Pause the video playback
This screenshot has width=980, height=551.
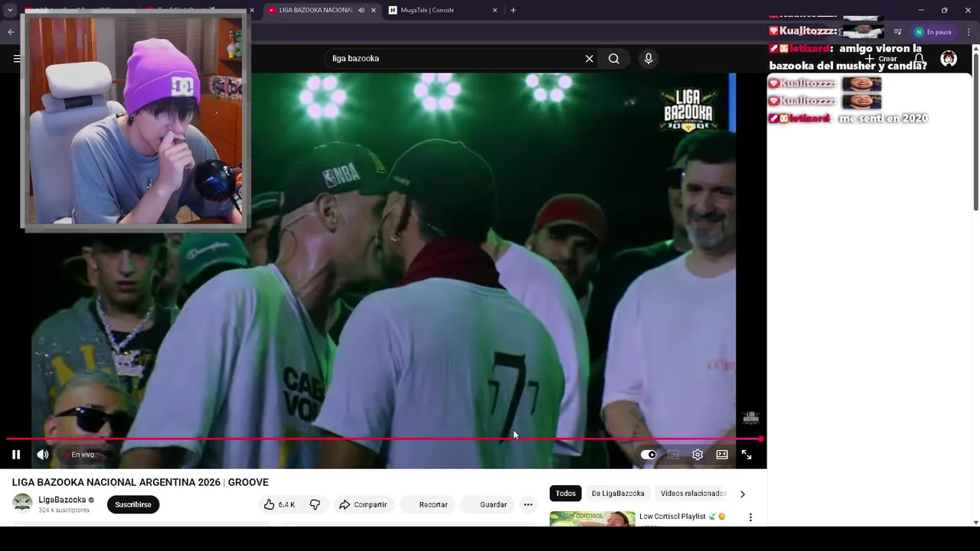click(16, 455)
